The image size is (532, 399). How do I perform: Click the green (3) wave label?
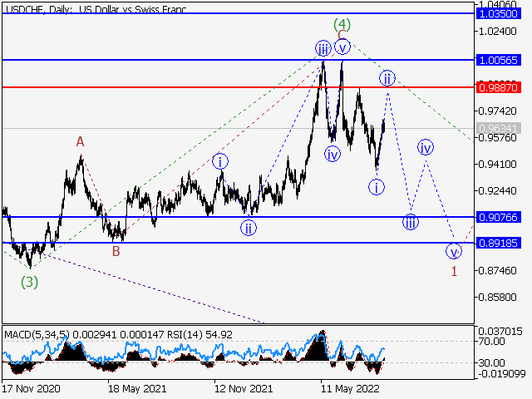point(30,283)
